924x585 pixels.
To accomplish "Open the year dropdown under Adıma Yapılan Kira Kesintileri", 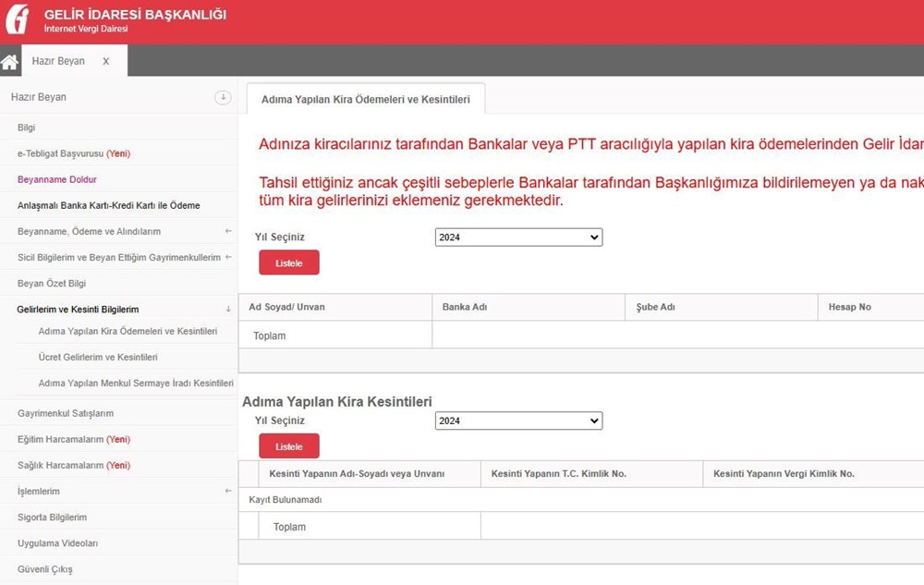I will click(x=518, y=420).
